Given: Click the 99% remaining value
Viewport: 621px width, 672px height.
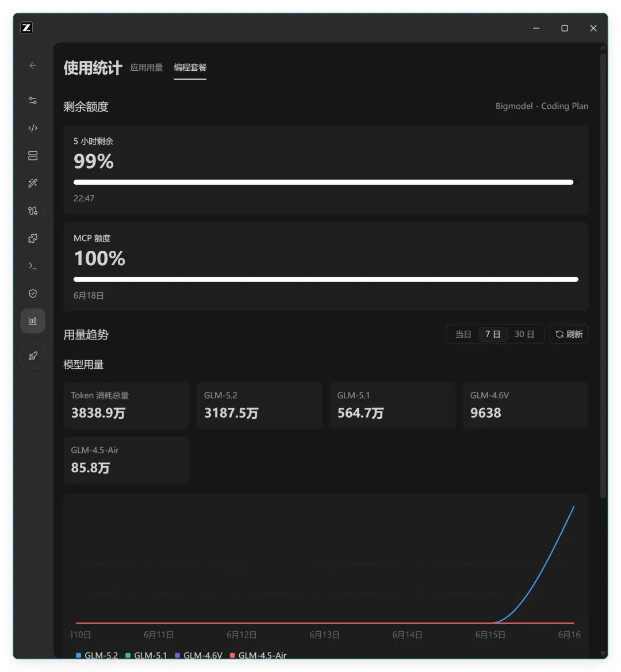Looking at the screenshot, I should point(93,161).
